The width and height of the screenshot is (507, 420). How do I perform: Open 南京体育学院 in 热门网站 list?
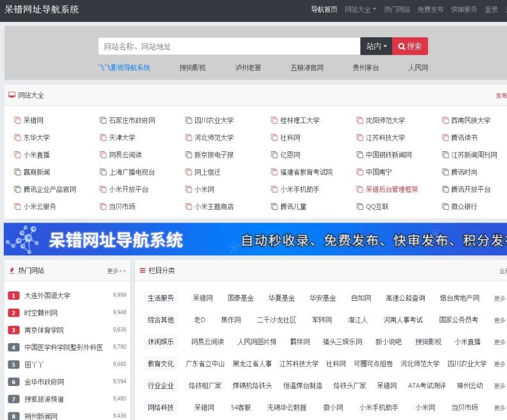44,330
